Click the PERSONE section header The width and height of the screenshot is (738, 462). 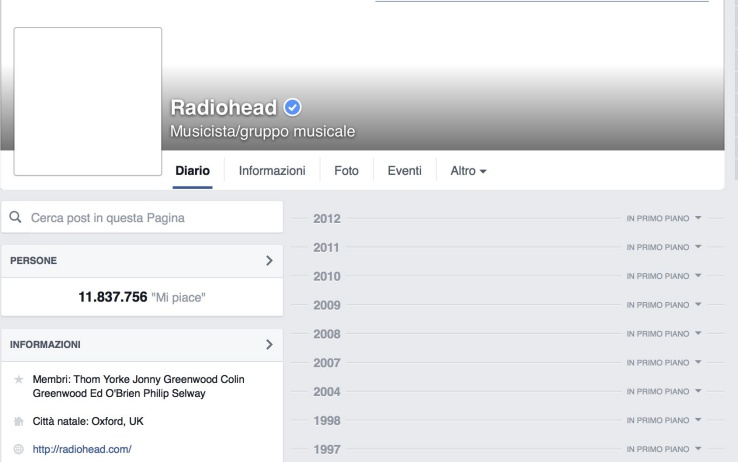coord(142,261)
